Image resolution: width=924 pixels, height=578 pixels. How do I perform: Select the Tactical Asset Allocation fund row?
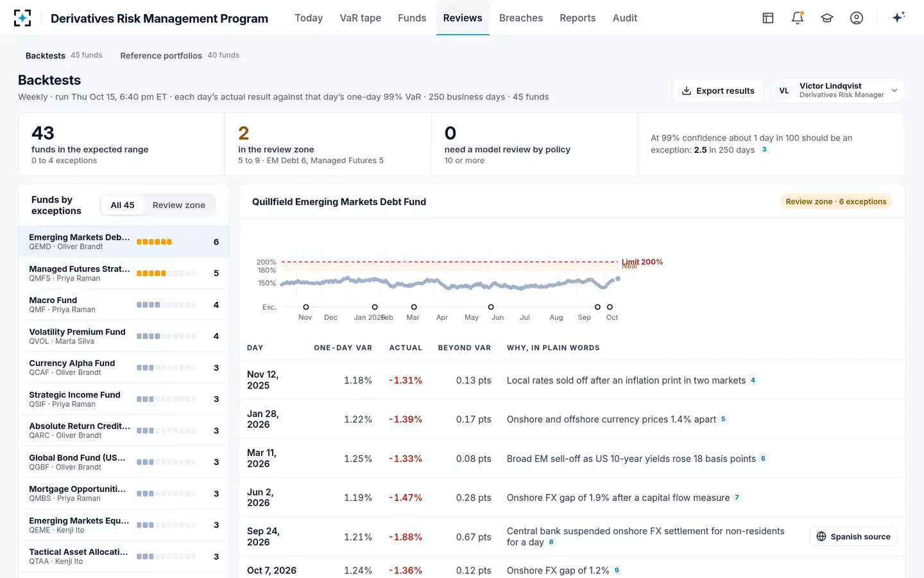124,557
